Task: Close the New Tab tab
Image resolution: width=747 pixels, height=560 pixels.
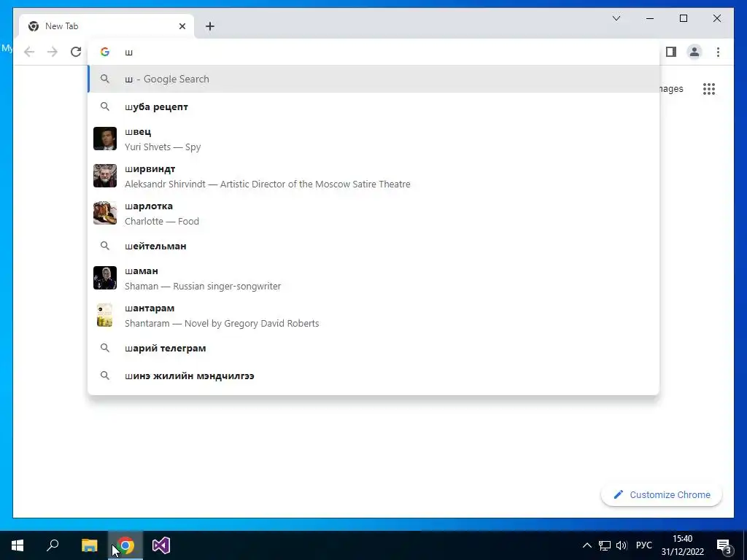Action: click(x=182, y=26)
